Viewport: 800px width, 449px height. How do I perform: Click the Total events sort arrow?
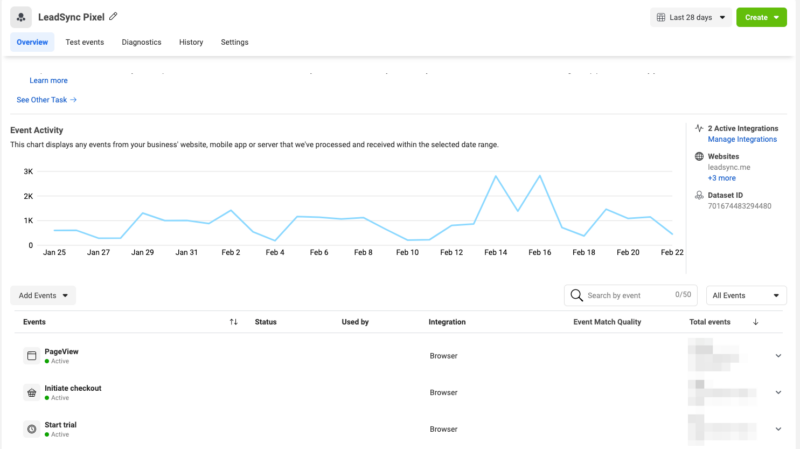(x=755, y=322)
